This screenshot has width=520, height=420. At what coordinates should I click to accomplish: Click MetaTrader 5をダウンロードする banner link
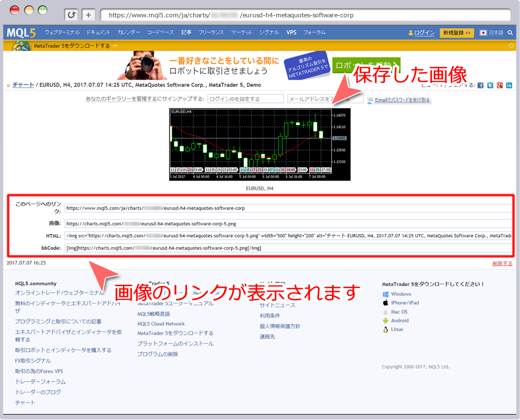click(71, 46)
